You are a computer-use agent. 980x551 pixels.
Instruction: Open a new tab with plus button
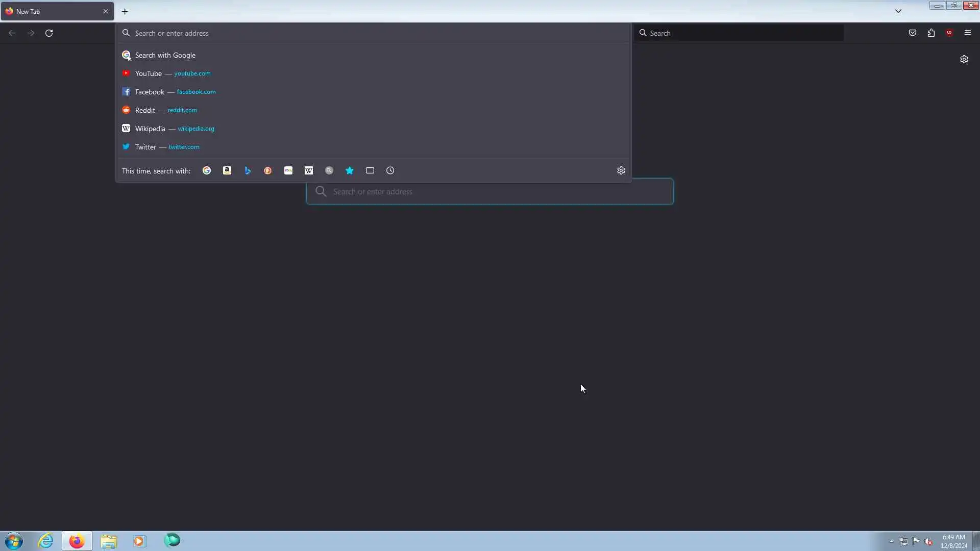[125, 11]
